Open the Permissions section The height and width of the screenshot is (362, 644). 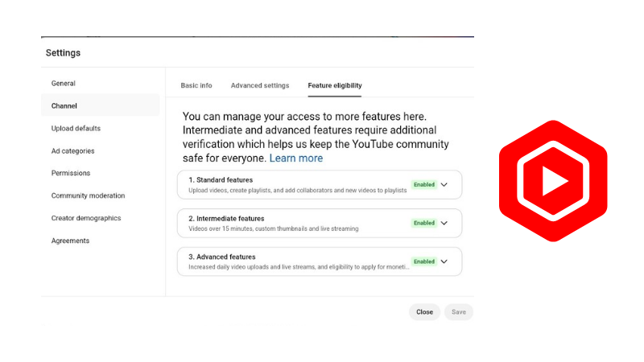(x=71, y=173)
